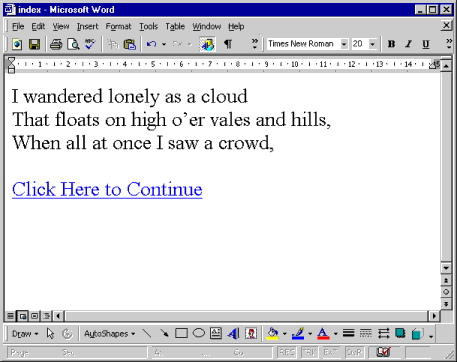Image resolution: width=457 pixels, height=362 pixels.
Task: Open the AutoShapes menu button
Action: coord(109,334)
